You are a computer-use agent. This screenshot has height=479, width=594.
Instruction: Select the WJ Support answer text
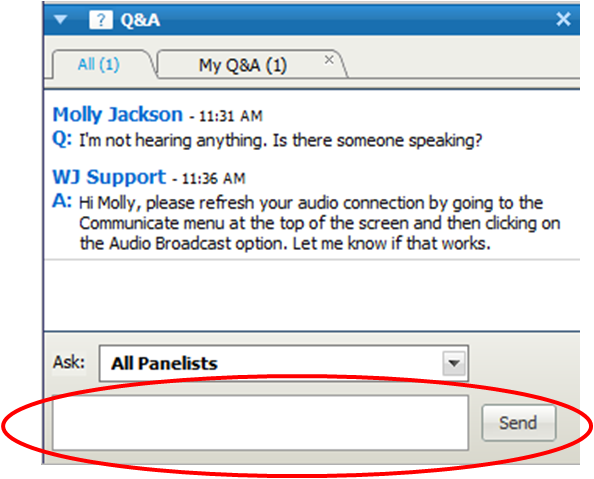point(319,223)
